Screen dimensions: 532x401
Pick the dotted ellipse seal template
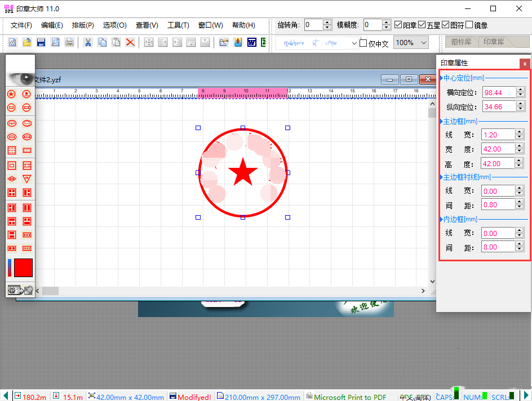pyautogui.click(x=27, y=123)
